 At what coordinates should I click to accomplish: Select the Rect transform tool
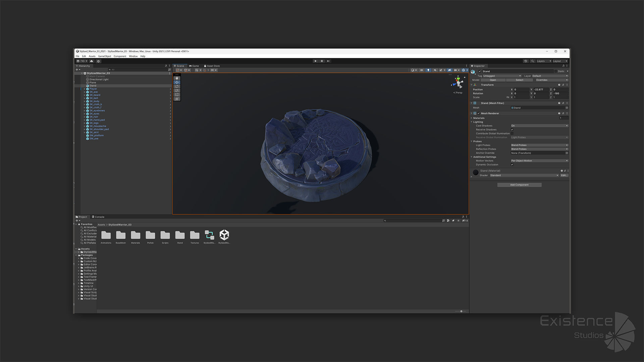tap(177, 95)
